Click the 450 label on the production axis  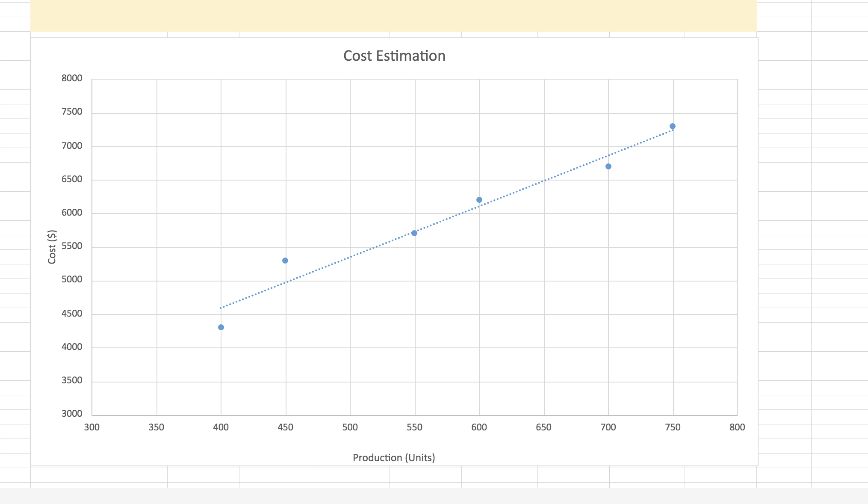pos(286,427)
